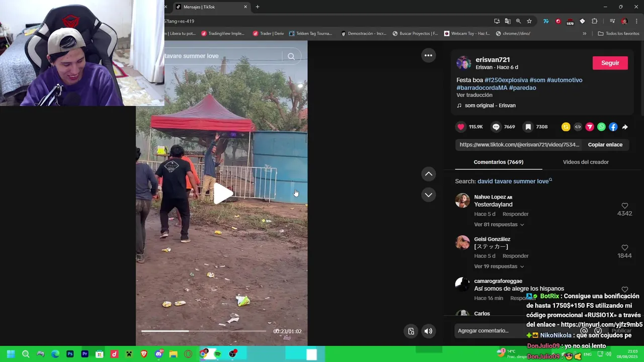Viewport: 644px width, 362px height.
Task: Open Todos los favoritos folder
Action: [619, 34]
